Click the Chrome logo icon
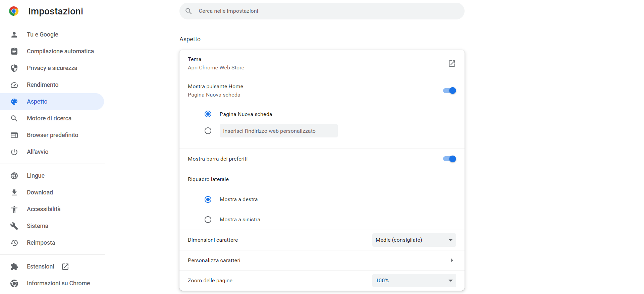This screenshot has height=294, width=644. [14, 11]
